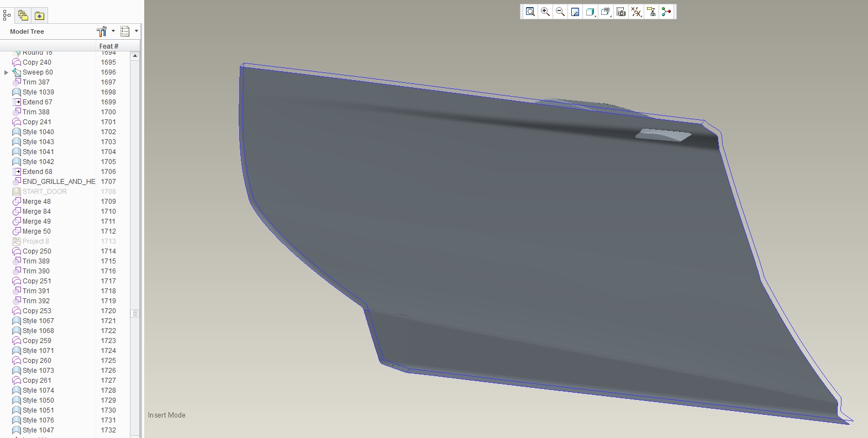Click the Model Tree scrollbar thumb
Screen dimensions: 868x438
coord(135,313)
